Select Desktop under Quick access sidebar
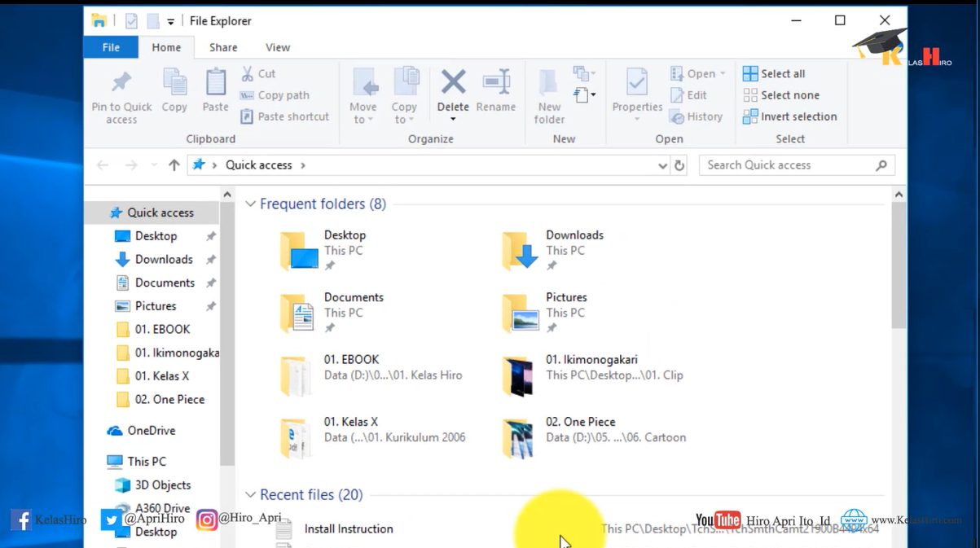980x548 pixels. 156,236
